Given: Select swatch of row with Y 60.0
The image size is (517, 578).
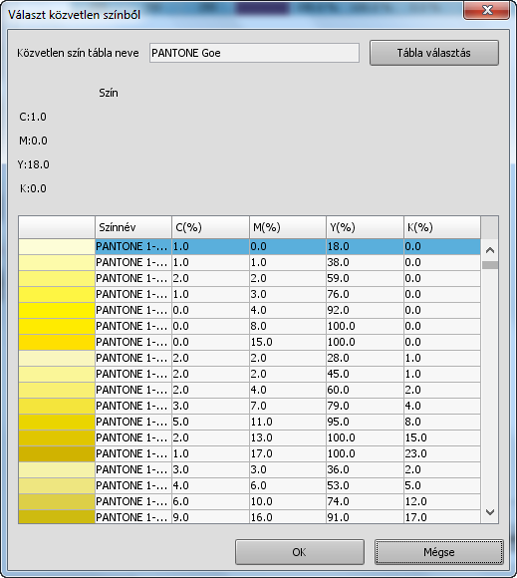Looking at the screenshot, I should 57,390.
